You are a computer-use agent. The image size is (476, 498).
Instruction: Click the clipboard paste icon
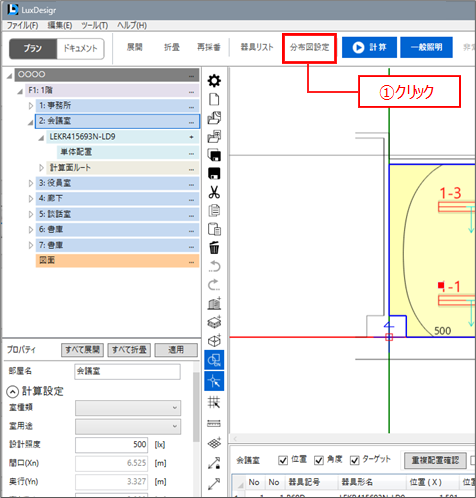(214, 229)
